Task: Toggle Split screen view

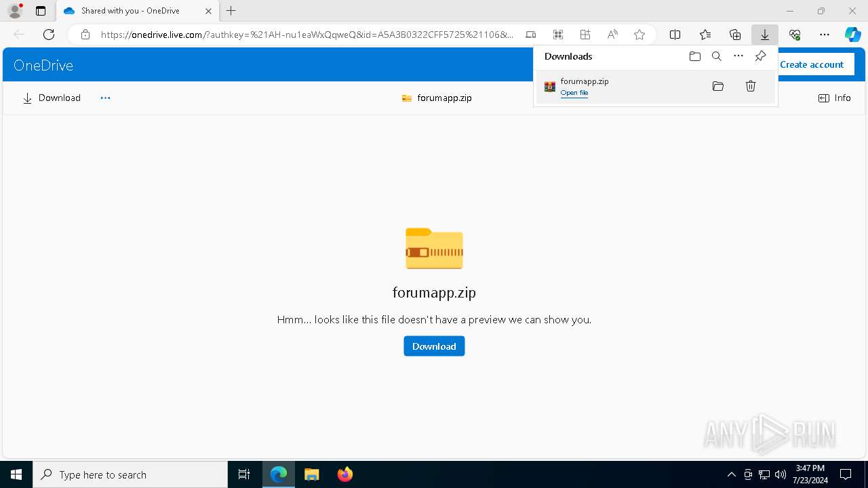Action: coord(675,35)
